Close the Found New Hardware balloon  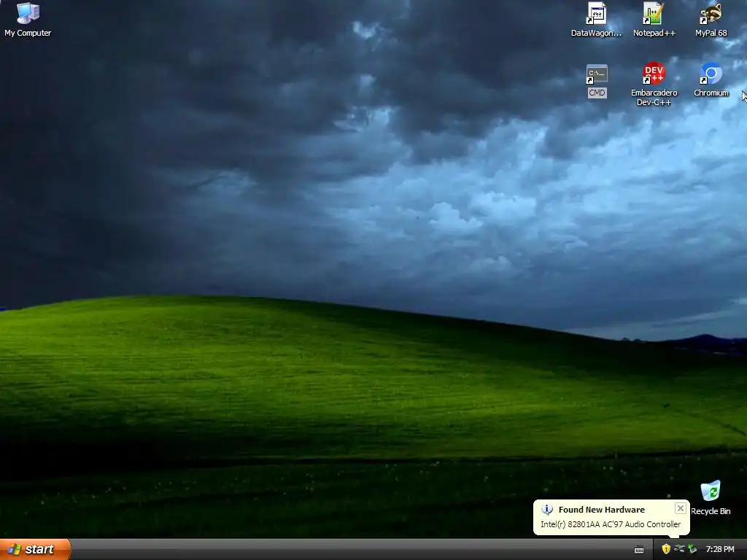(x=681, y=508)
